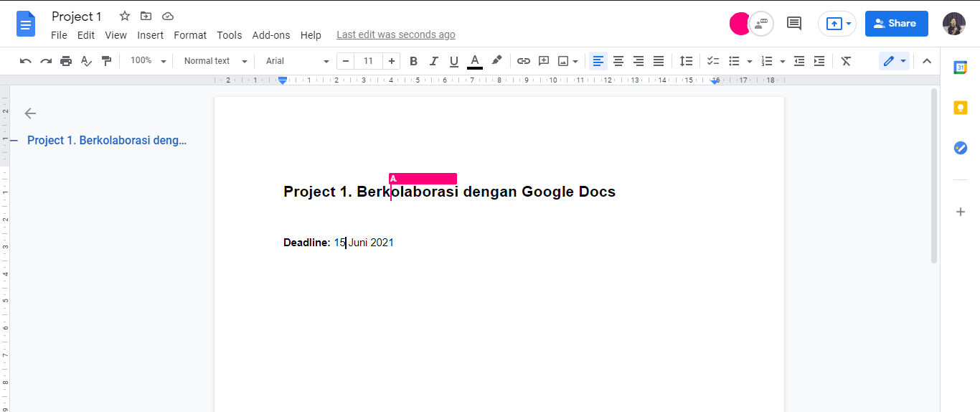Open the Google account avatar
980x412 pixels.
pyautogui.click(x=954, y=24)
